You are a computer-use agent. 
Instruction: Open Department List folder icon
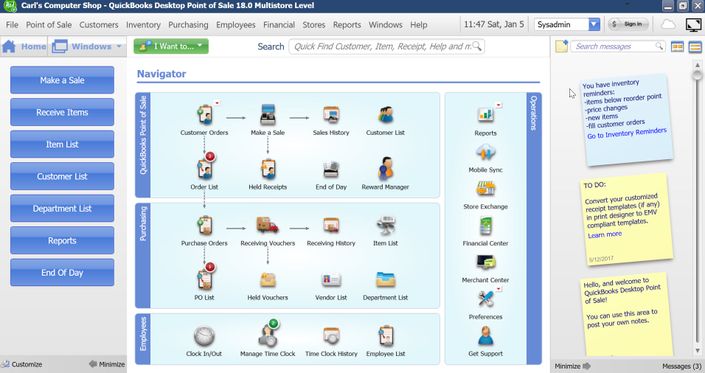tap(385, 280)
